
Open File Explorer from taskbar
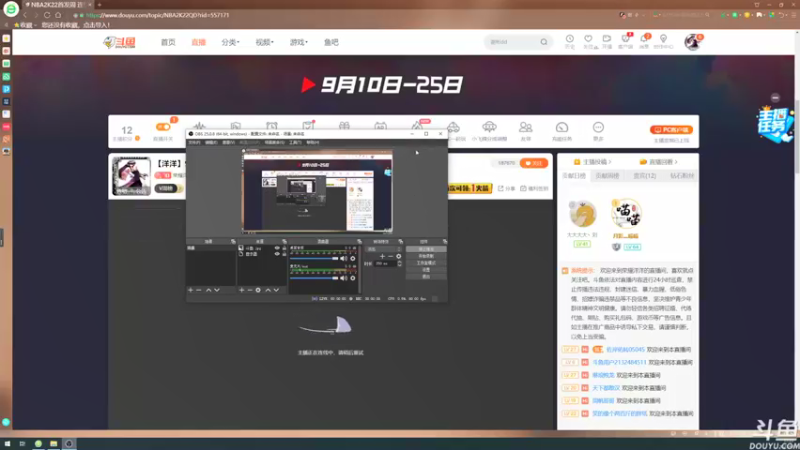(54, 443)
